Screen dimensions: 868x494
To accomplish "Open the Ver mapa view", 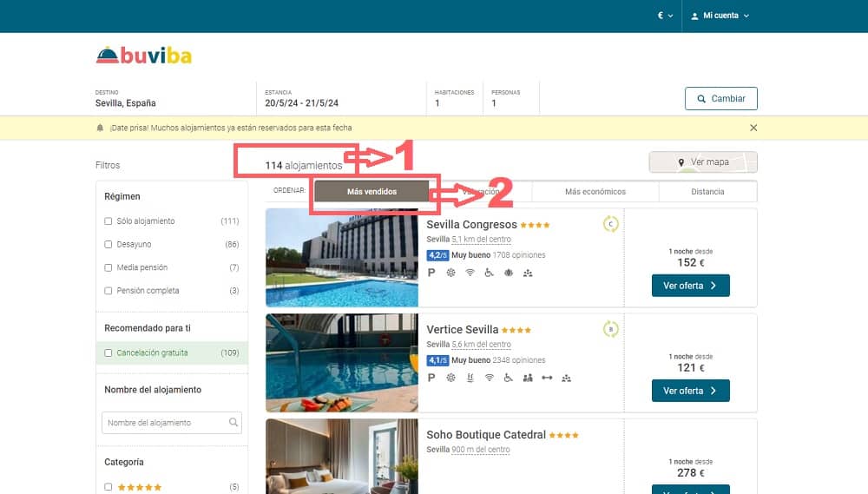I will (703, 162).
